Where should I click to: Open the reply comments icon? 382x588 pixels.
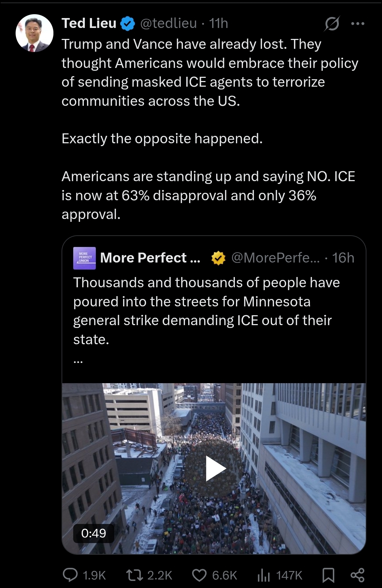[x=70, y=575]
